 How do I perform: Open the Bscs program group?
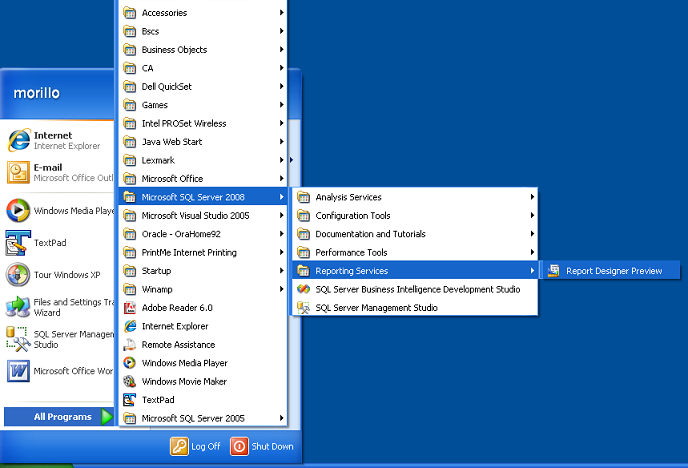[x=203, y=31]
